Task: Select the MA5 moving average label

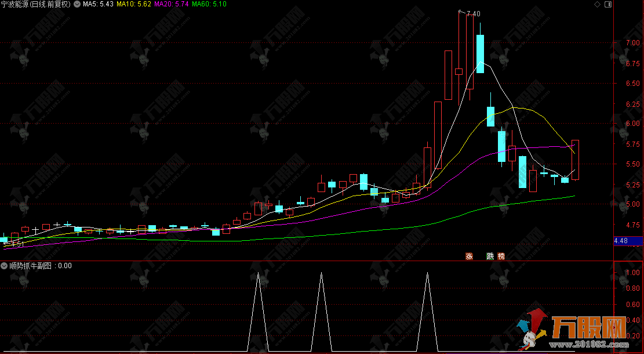Action: point(97,4)
